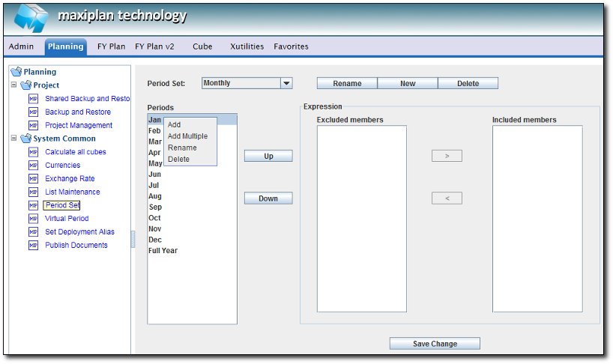Click the MP icon next to List Maintenance
The height and width of the screenshot is (364, 613).
(x=33, y=192)
